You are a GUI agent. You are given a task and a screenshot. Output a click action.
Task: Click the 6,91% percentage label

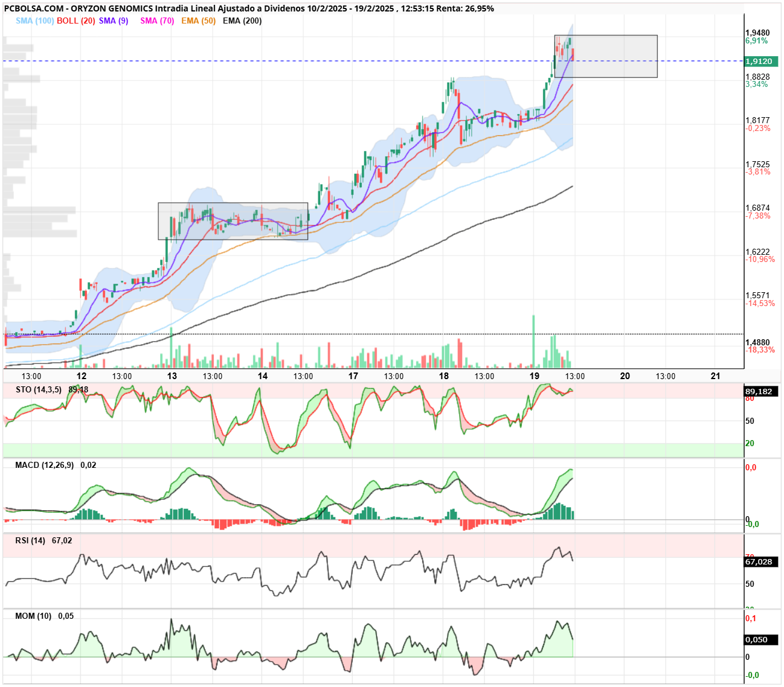(x=757, y=40)
